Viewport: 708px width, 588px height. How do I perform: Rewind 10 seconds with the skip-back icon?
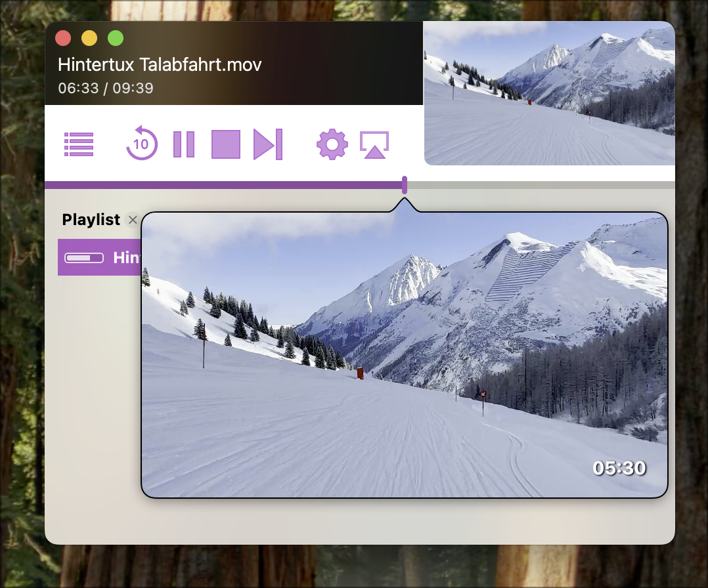pos(141,144)
